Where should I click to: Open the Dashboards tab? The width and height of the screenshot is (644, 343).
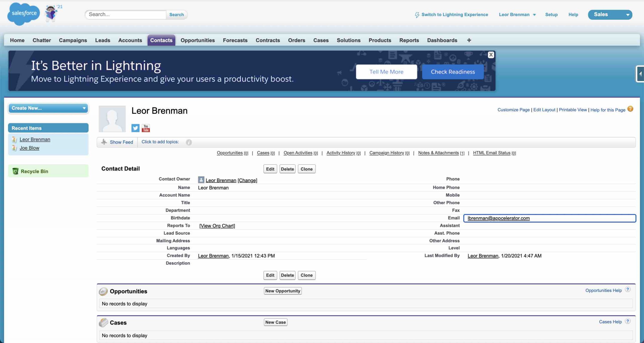pyautogui.click(x=442, y=40)
